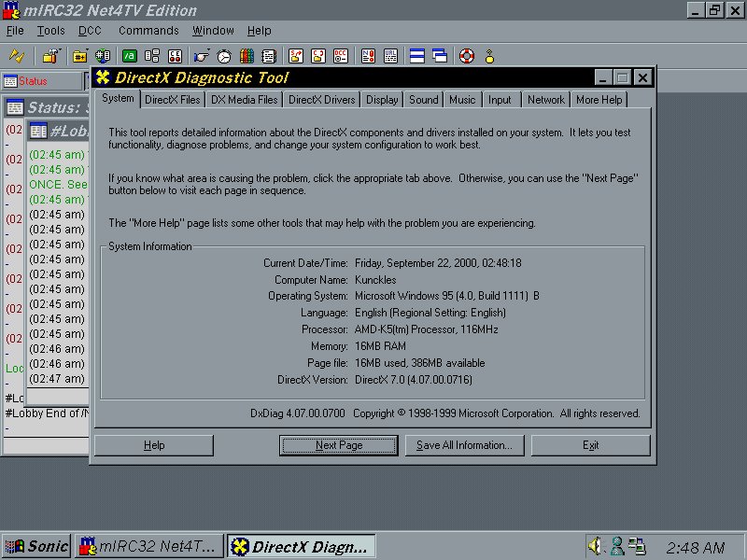Switch to the DirectX Files tab
Viewport: 747px width, 560px height.
pos(172,100)
